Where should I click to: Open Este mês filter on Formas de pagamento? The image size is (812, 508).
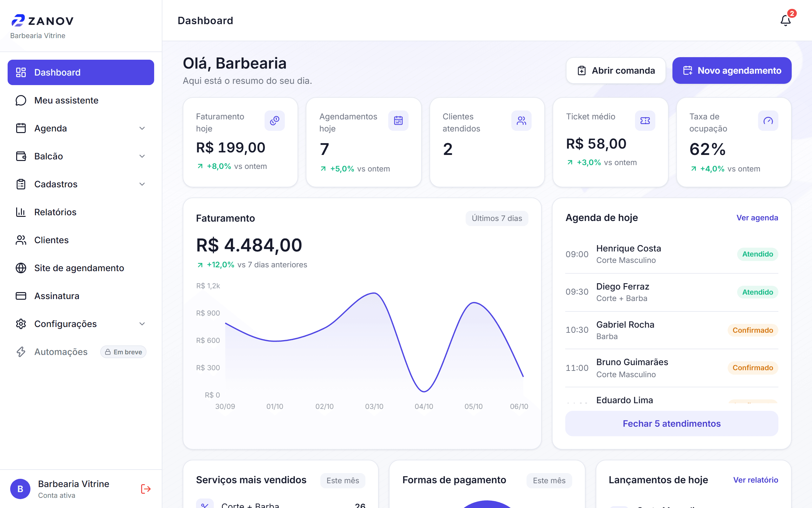(549, 480)
